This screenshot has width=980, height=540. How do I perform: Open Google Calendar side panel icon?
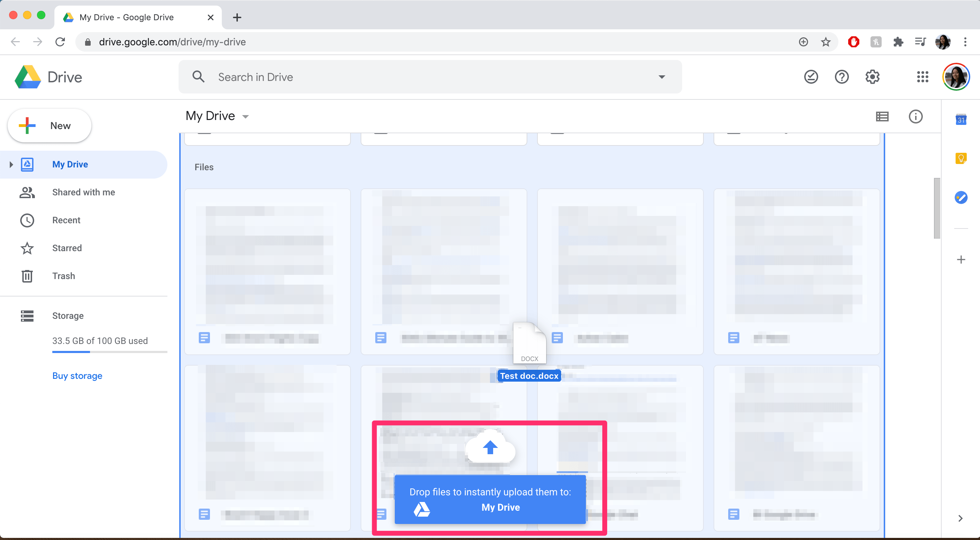coord(960,120)
